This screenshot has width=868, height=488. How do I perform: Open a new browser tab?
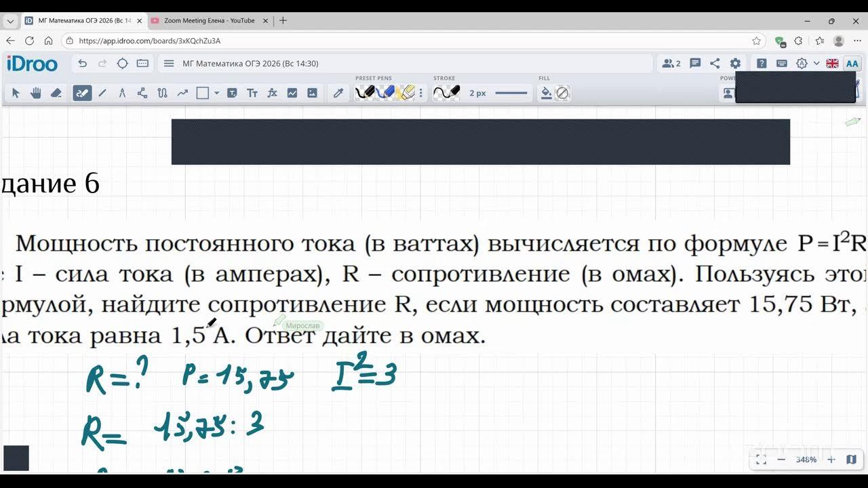point(283,20)
